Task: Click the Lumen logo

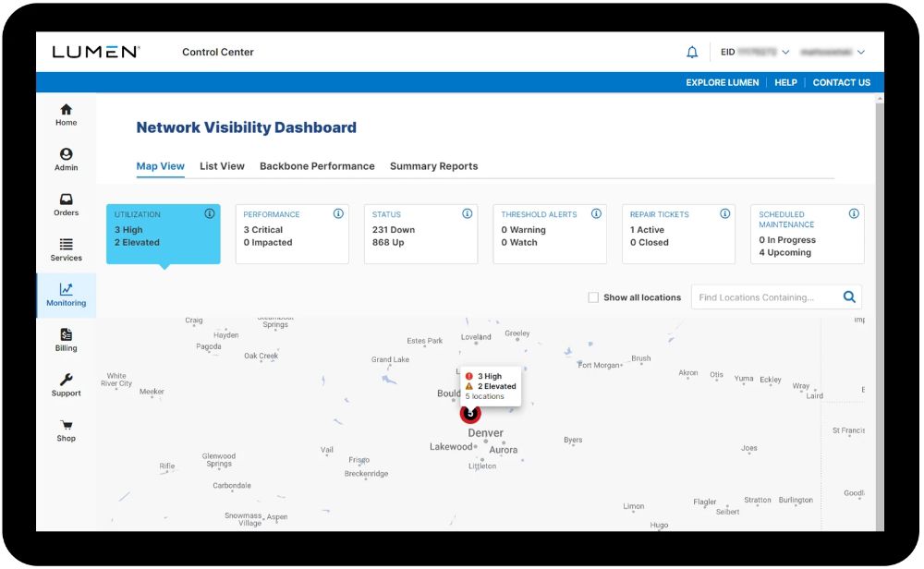Action: pyautogui.click(x=96, y=52)
